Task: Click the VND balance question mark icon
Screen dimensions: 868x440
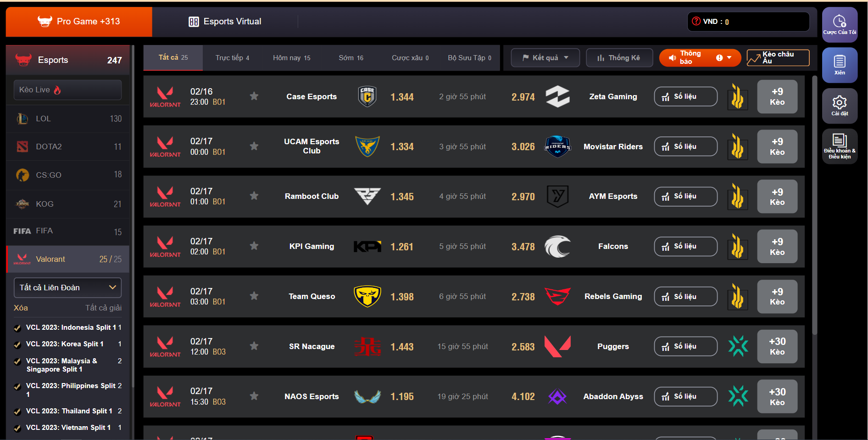Action: (696, 21)
